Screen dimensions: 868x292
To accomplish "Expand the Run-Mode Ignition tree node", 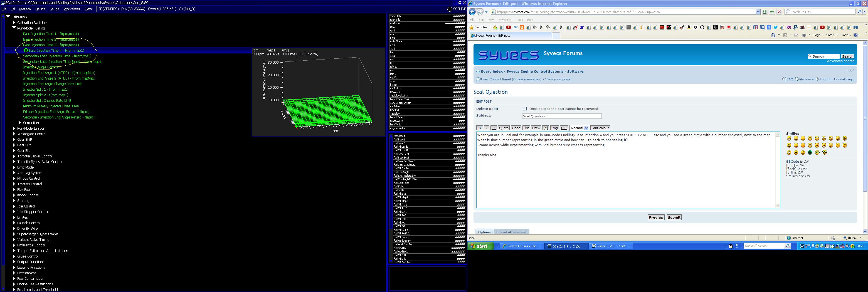I will [x=14, y=128].
